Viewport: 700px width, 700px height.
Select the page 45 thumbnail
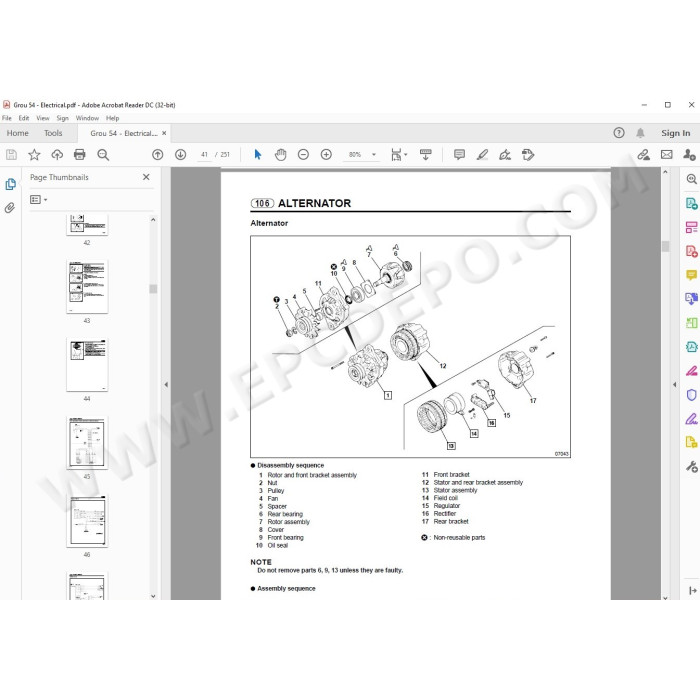pos(87,442)
